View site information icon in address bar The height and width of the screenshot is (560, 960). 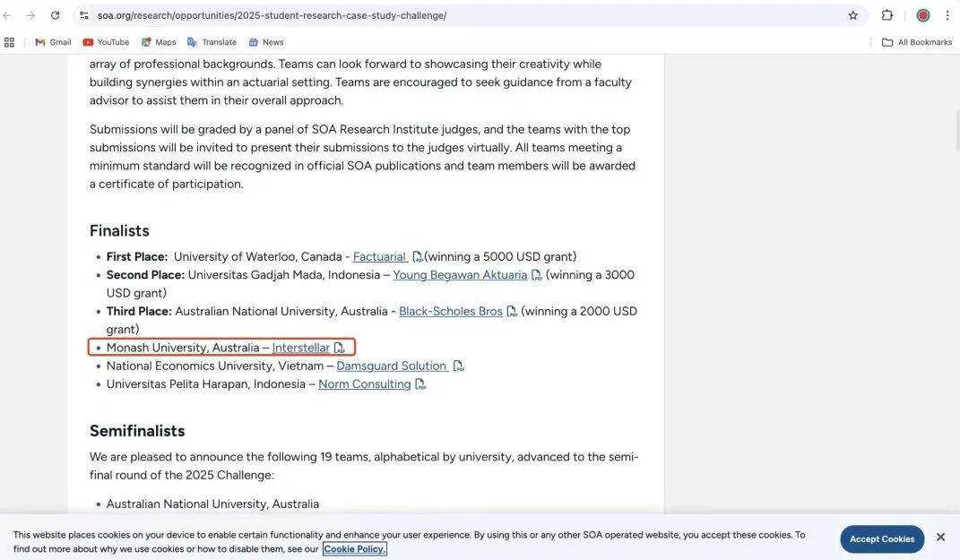[84, 15]
